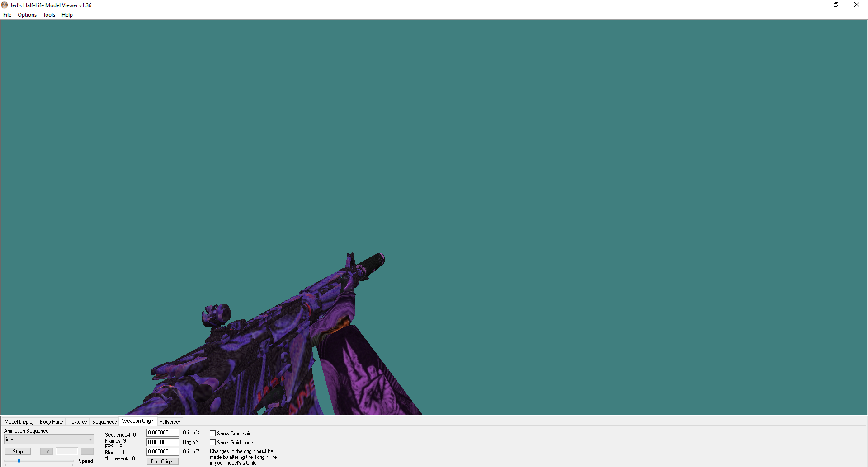Switch to the Sequences tab
This screenshot has width=868, height=467.
tap(104, 422)
